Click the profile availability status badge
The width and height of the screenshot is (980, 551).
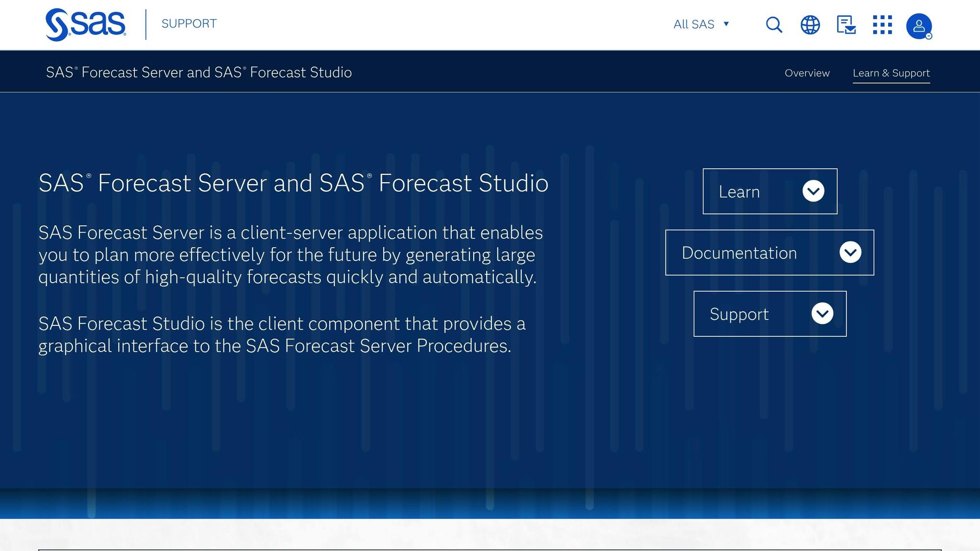928,35
